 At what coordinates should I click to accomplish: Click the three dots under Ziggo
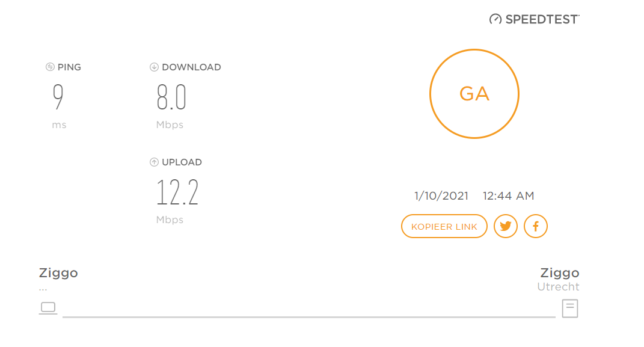[x=43, y=289]
